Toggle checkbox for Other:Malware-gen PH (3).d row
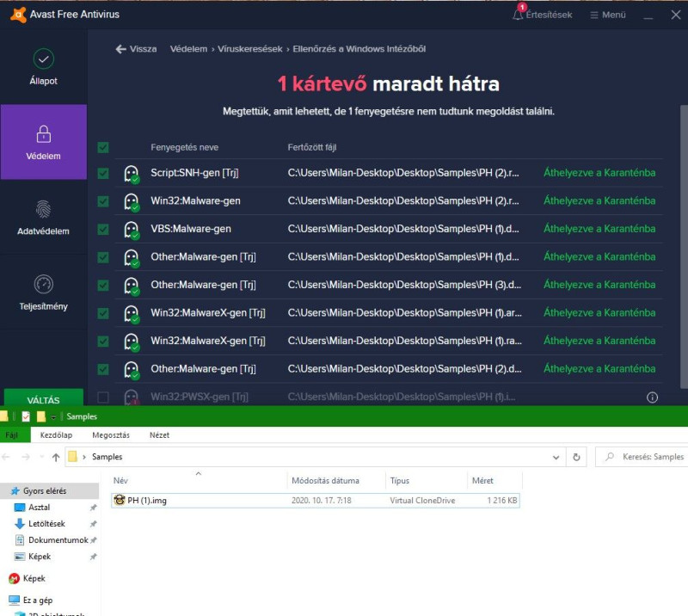This screenshot has width=688, height=616. pyautogui.click(x=103, y=286)
